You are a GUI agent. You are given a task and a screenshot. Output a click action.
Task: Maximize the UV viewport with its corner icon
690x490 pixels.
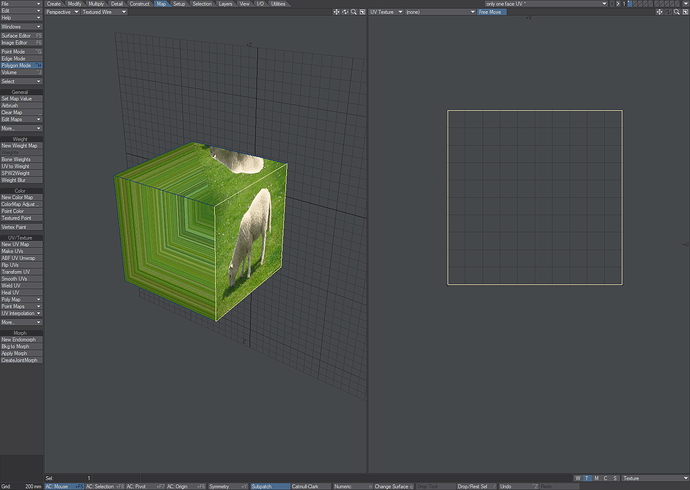(x=685, y=12)
